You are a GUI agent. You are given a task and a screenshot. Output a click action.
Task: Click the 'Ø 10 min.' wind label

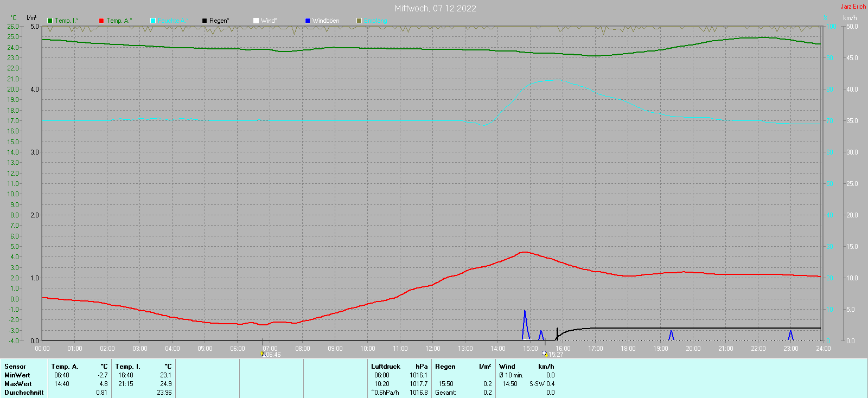[x=512, y=375]
